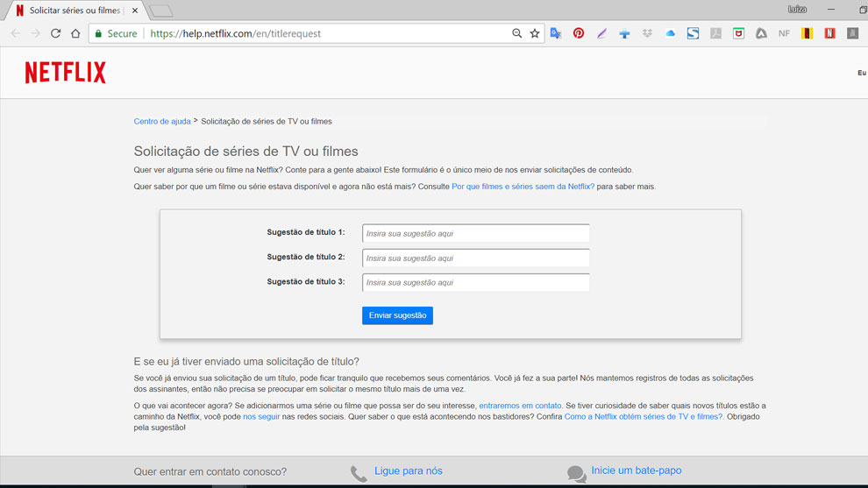Select the Solicitar séries ou filmes tab
The height and width of the screenshot is (488, 868).
pos(75,11)
